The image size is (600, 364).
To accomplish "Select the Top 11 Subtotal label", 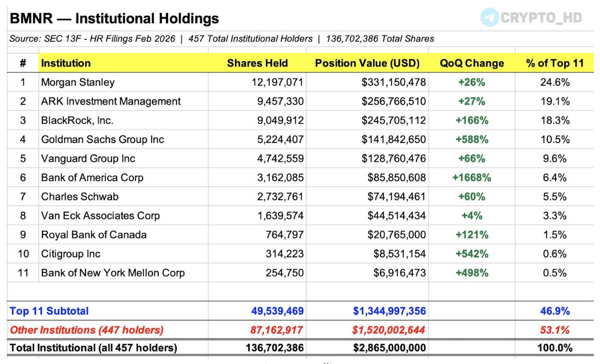I will coord(49,311).
